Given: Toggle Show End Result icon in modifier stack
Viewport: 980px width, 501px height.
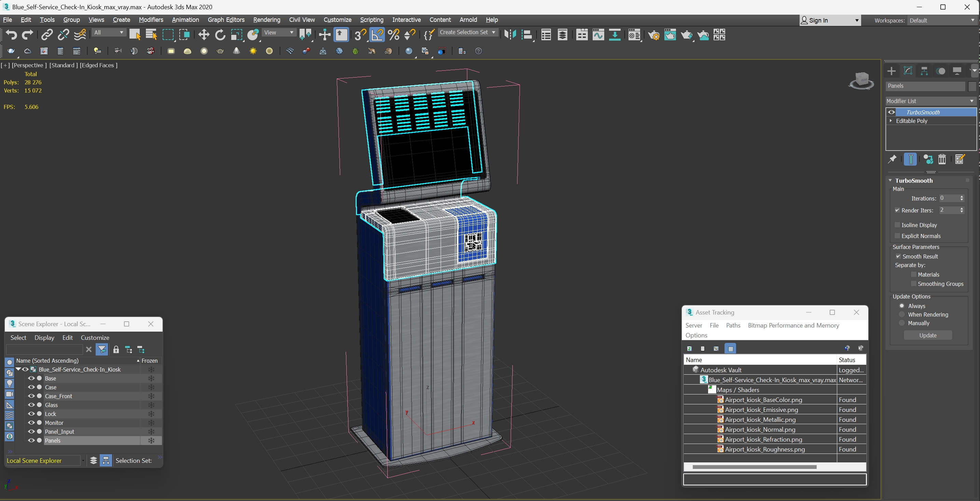Looking at the screenshot, I should pos(910,159).
